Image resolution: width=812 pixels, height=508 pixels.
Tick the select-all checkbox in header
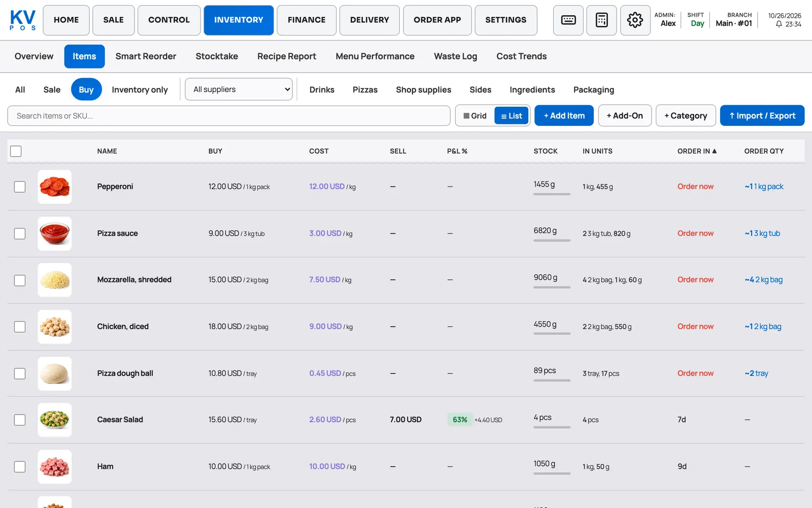point(16,151)
